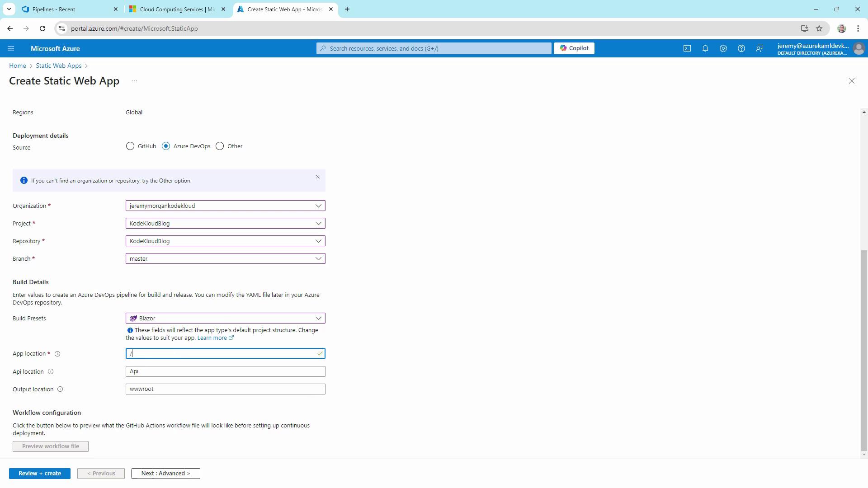
Task: Close the Create Static Web App blade
Action: click(852, 81)
